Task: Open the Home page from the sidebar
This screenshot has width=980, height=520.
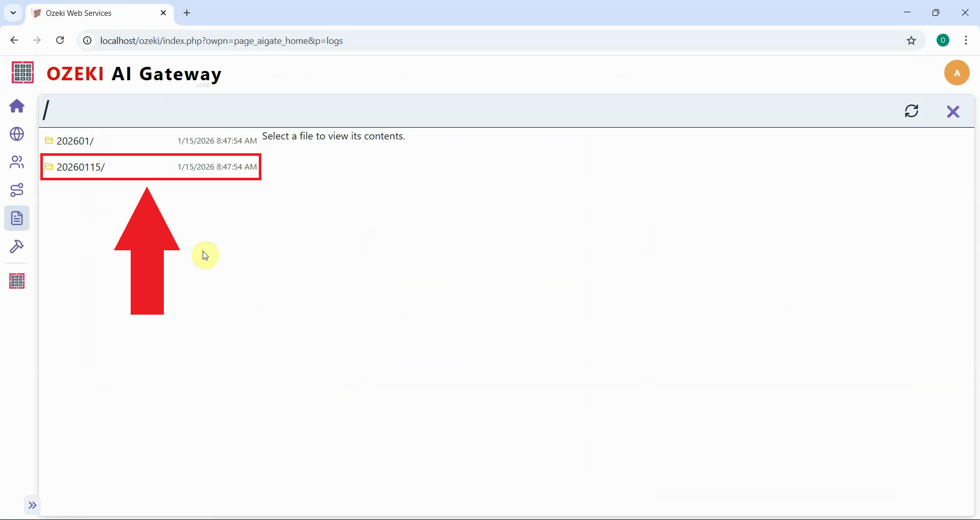Action: point(17,106)
